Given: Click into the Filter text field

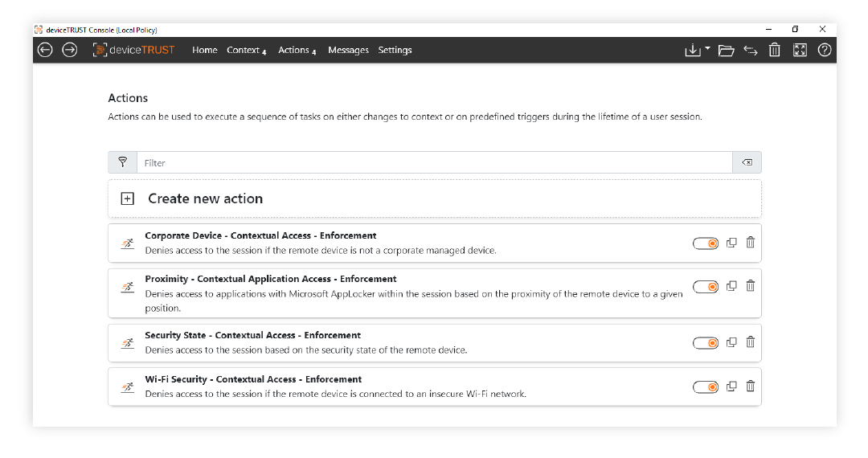Looking at the screenshot, I should point(435,162).
